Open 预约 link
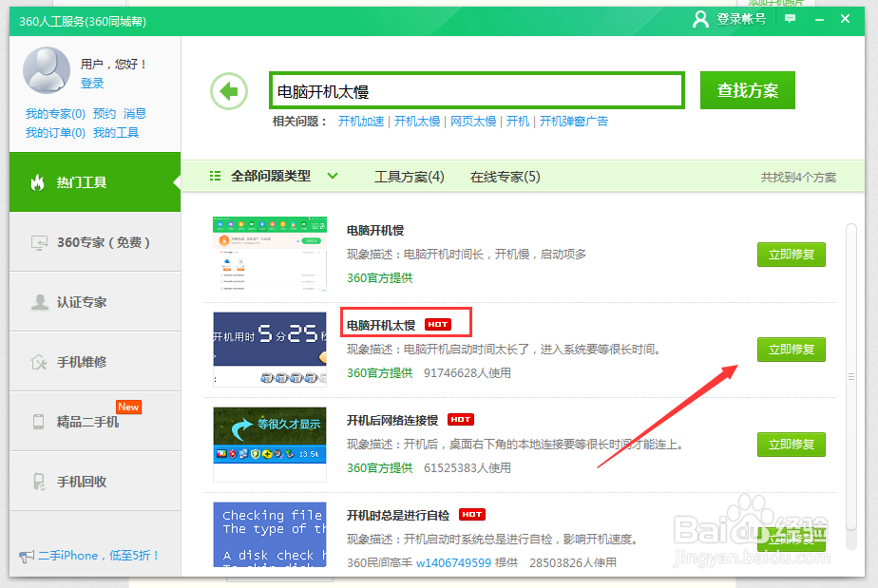 point(105,114)
